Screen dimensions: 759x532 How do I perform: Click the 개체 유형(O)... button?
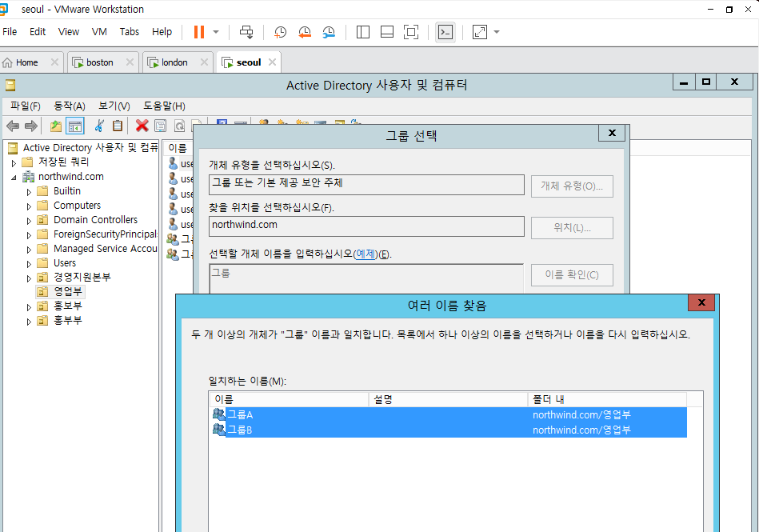(x=572, y=186)
